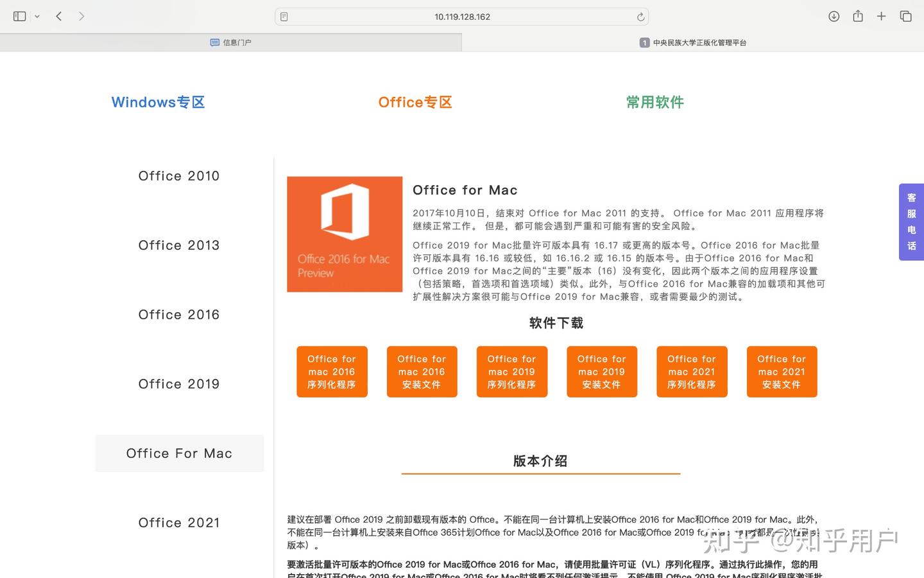Select Office 2010 in the sidebar
Viewport: 924px width, 578px height.
(179, 175)
